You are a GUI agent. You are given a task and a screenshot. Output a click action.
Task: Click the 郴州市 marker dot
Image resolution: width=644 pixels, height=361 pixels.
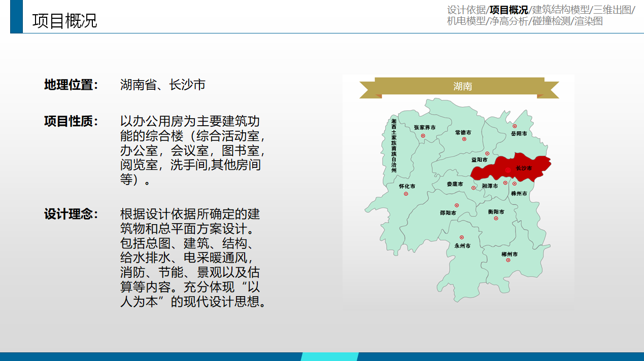point(508,260)
